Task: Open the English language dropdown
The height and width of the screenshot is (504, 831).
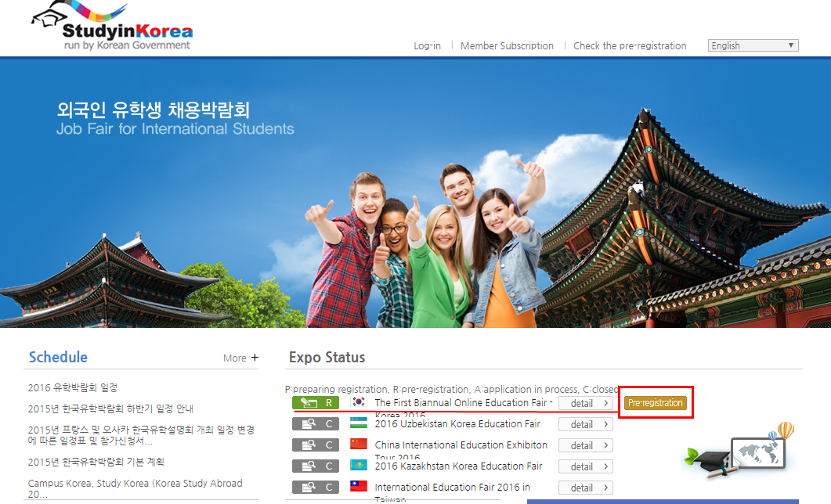Action: tap(753, 45)
